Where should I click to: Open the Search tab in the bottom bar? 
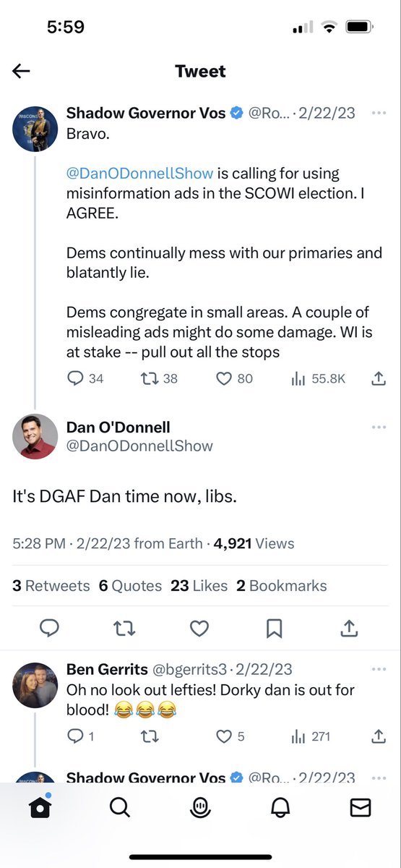[x=120, y=807]
